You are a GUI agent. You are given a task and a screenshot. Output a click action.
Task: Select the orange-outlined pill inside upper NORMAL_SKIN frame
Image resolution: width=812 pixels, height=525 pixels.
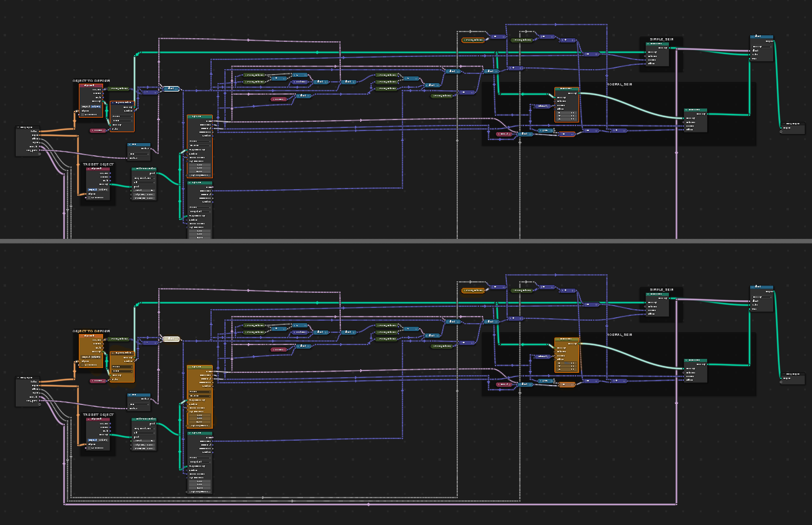click(567, 134)
